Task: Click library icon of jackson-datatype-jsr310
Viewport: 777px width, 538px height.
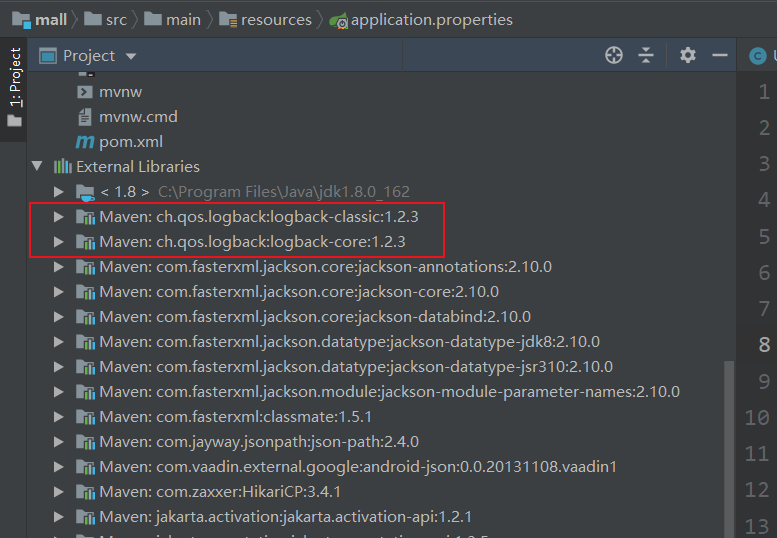Action: point(85,367)
